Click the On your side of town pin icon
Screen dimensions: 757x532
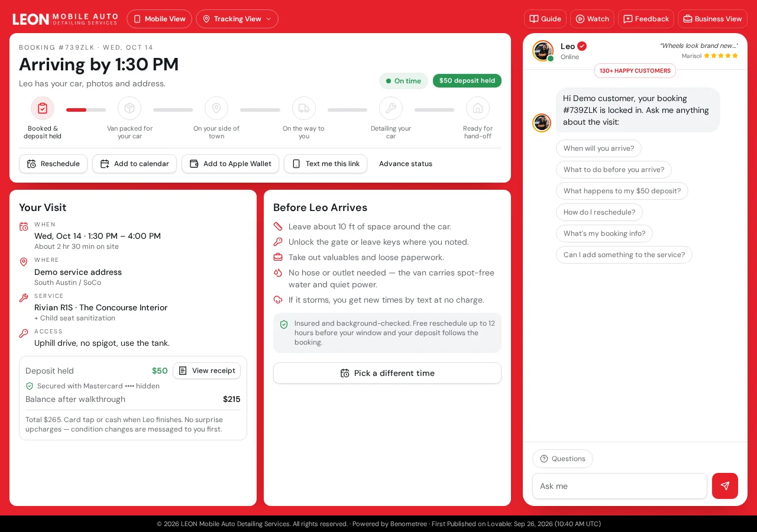point(216,108)
